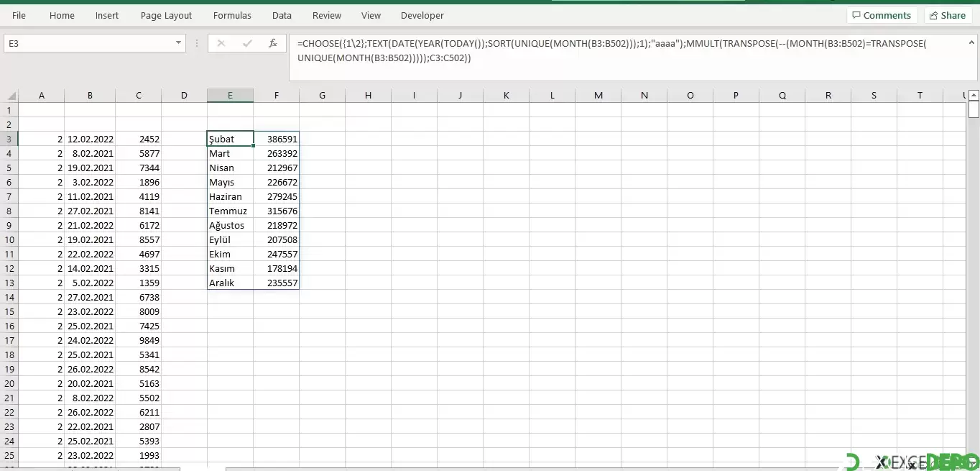This screenshot has height=471, width=980.
Task: Click the cell with value 1993
Action: coord(139,455)
